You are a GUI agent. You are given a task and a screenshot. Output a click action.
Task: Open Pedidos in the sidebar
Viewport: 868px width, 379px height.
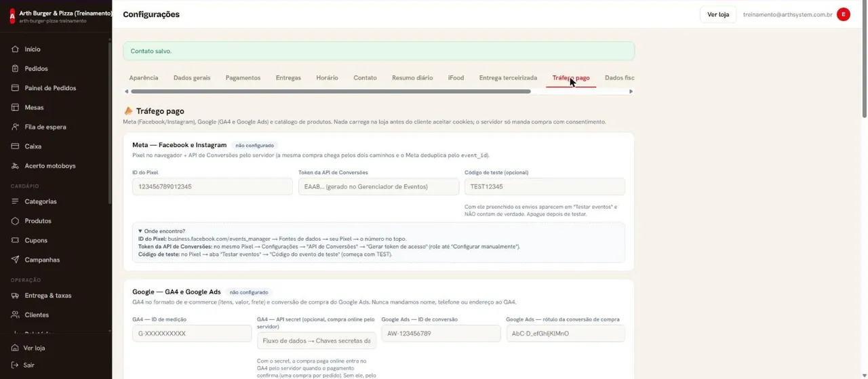click(x=36, y=68)
